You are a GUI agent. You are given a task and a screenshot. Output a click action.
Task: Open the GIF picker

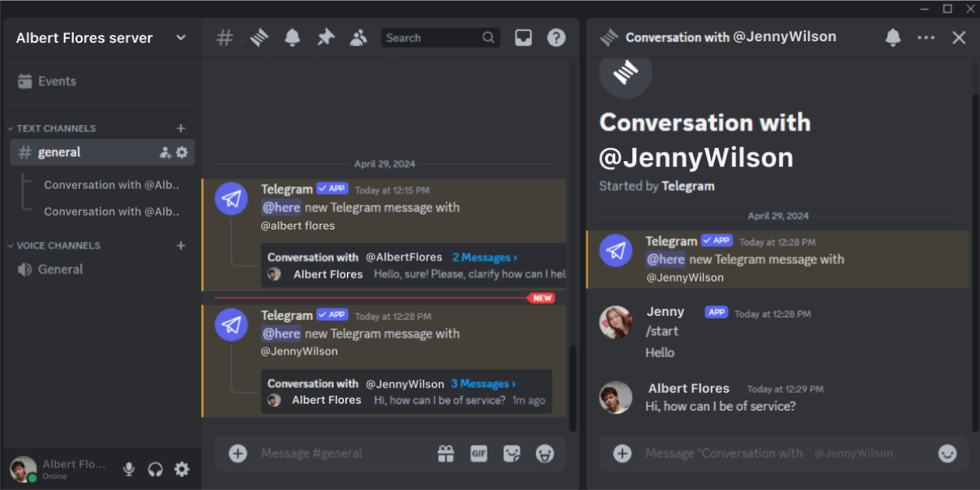point(478,453)
